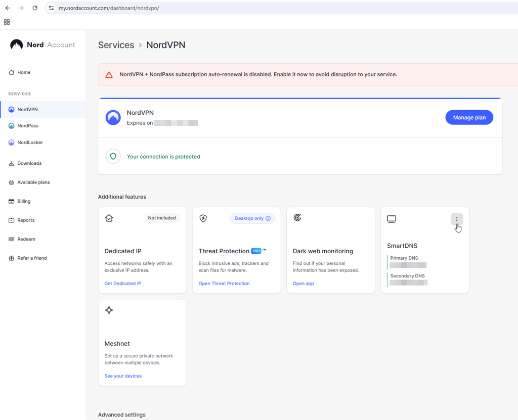Click the browser back arrow
Image resolution: width=518 pixels, height=420 pixels.
pos(8,8)
